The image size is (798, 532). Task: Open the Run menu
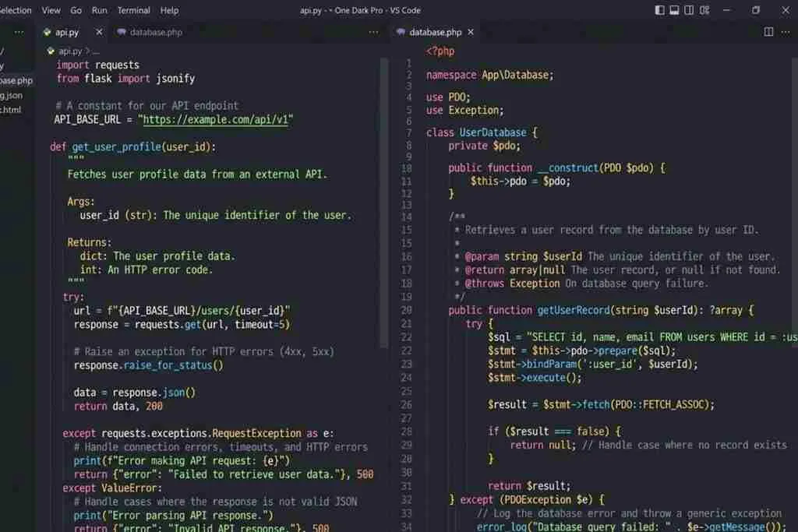click(x=99, y=10)
